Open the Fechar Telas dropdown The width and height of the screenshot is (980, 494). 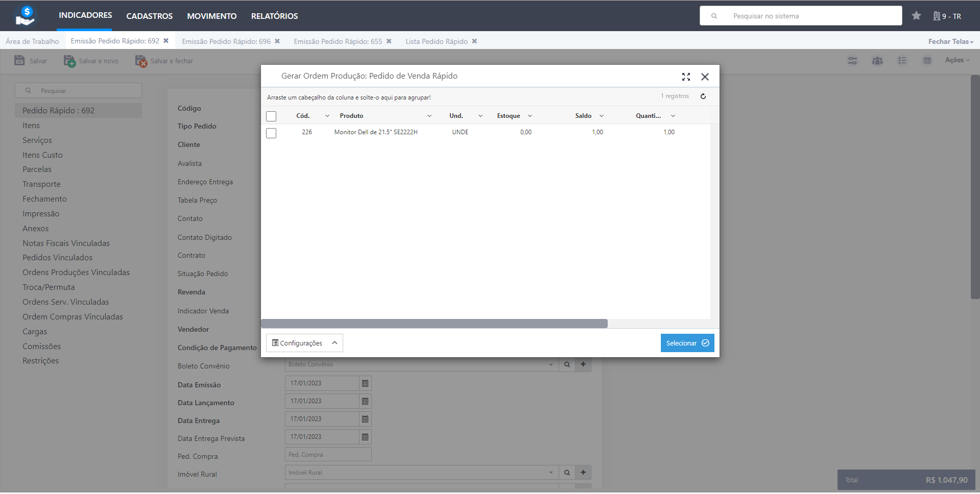(x=951, y=41)
